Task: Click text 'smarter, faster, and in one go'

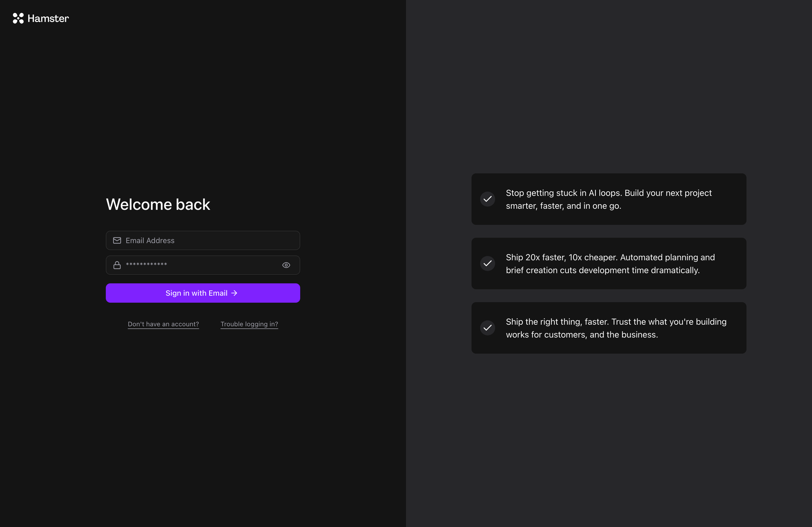Action: pyautogui.click(x=563, y=206)
